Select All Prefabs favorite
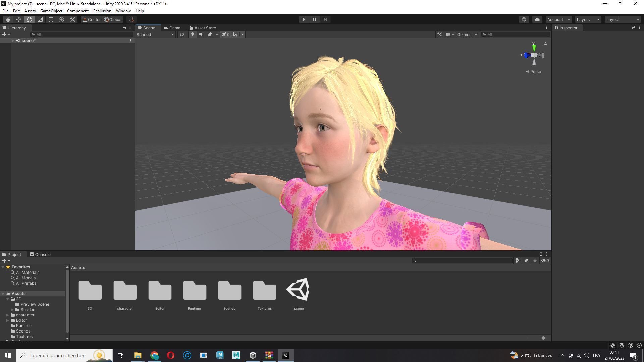This screenshot has height=362, width=644. 26,283
